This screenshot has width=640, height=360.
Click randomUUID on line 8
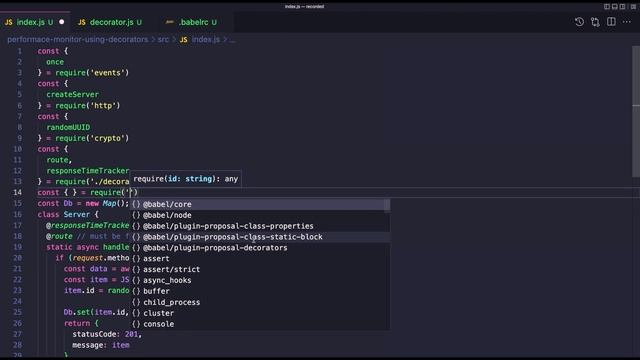coord(68,127)
